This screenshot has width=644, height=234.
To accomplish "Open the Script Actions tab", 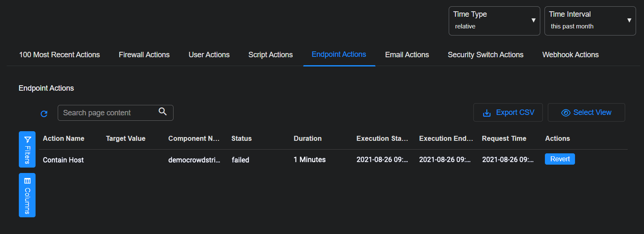I will point(271,55).
